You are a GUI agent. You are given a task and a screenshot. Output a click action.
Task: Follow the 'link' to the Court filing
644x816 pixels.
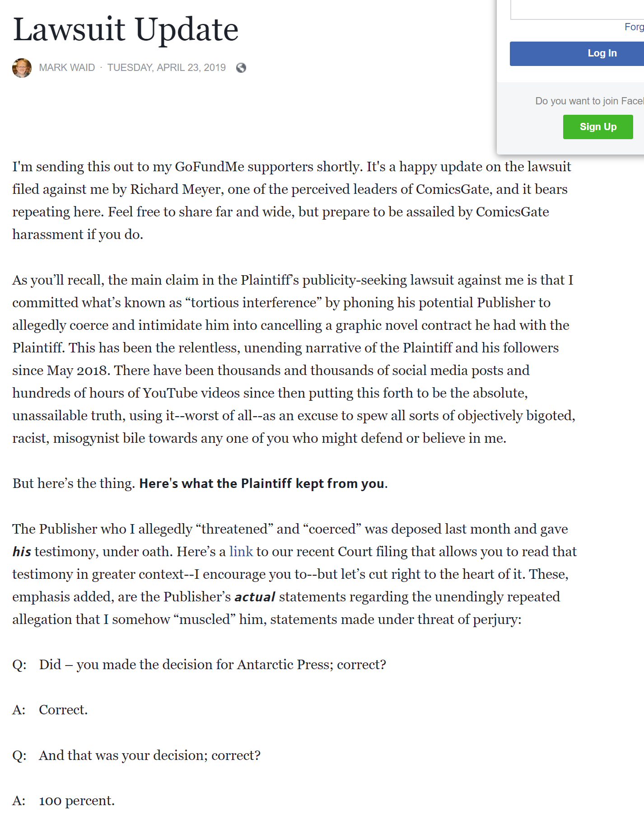coord(241,552)
